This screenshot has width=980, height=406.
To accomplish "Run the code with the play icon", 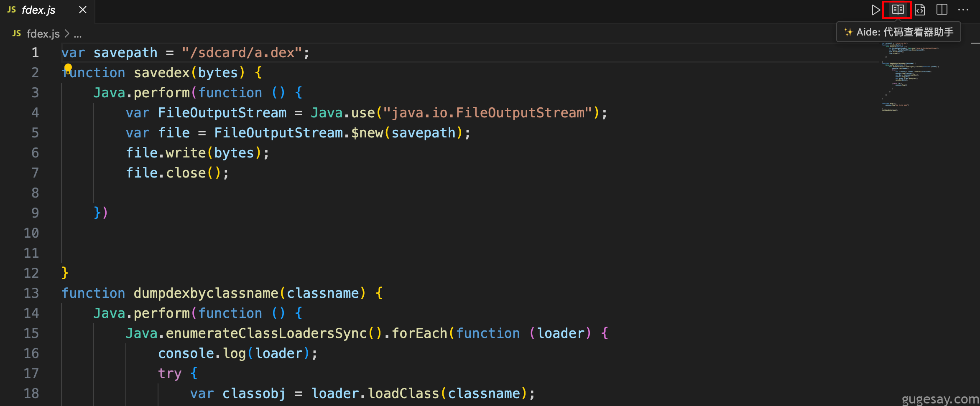I will [x=876, y=10].
